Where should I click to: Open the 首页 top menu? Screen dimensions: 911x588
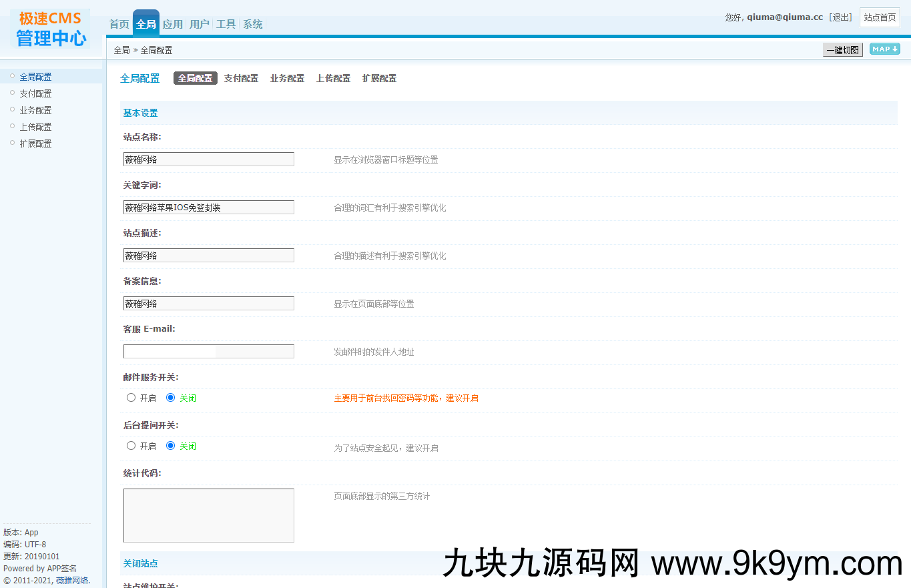point(119,24)
